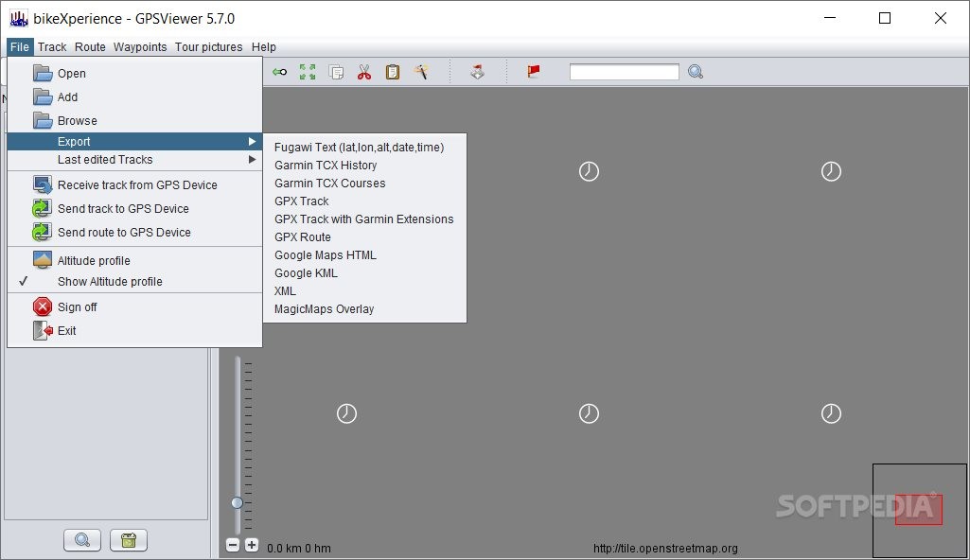The image size is (970, 560).
Task: Click the tile.openstreetmap.org attribution text
Action: tap(665, 549)
